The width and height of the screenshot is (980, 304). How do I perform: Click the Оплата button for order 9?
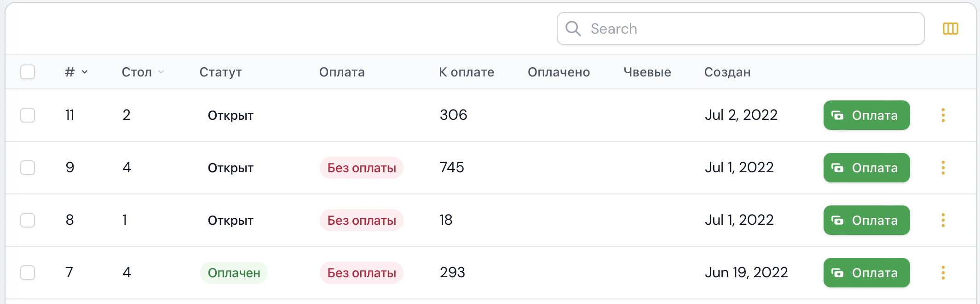(866, 168)
